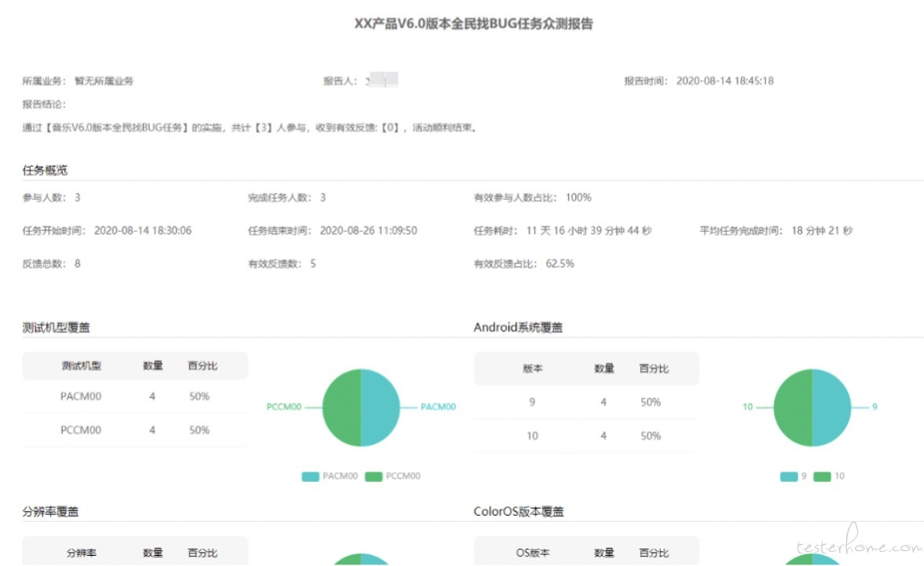Click the 所属业务 label
Screen dimensions: 924x566
click(44, 81)
